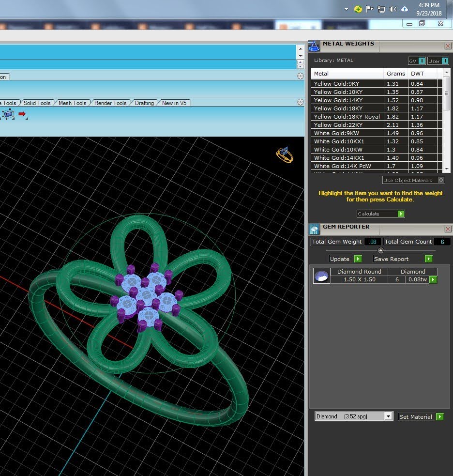Click the green arrow next to Calculate

pyautogui.click(x=401, y=214)
